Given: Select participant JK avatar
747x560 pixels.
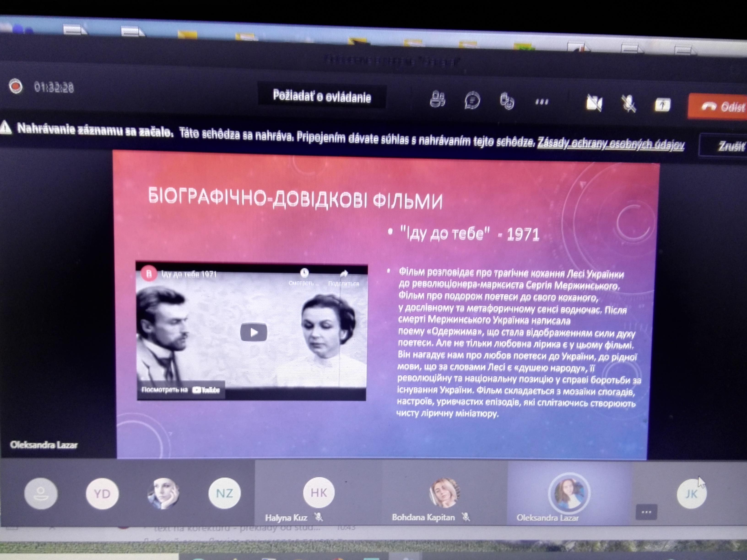Looking at the screenshot, I should (692, 494).
